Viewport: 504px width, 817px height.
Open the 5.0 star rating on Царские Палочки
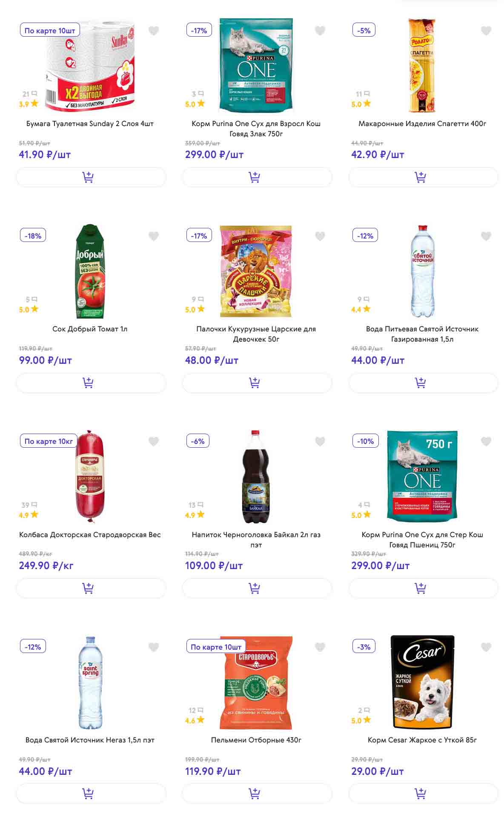tap(195, 310)
